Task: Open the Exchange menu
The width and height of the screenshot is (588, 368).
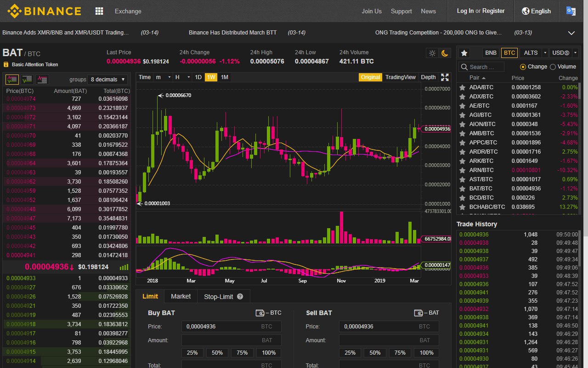Action: [128, 11]
